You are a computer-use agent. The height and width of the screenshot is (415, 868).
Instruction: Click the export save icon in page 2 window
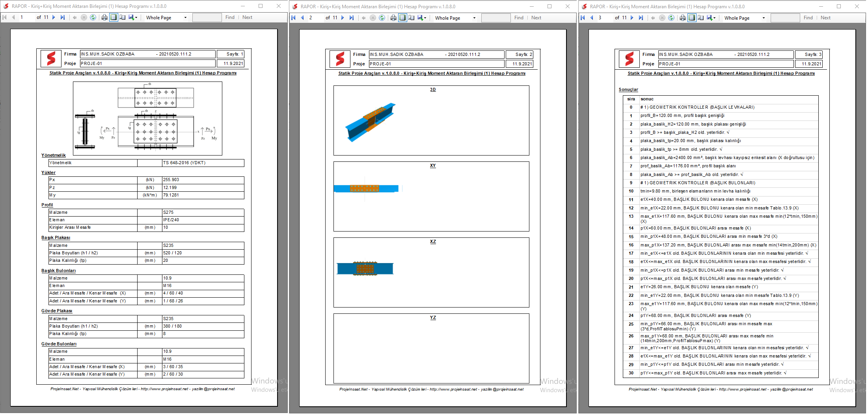(420, 18)
